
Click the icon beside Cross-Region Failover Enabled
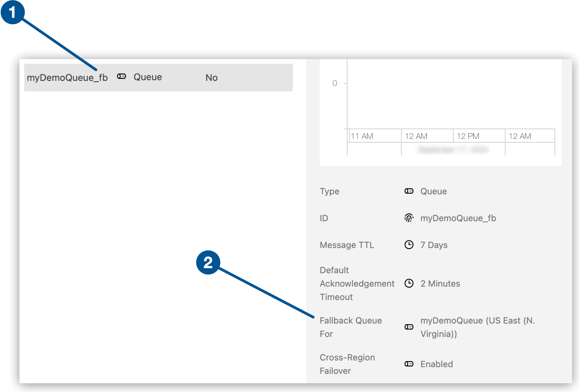[409, 364]
